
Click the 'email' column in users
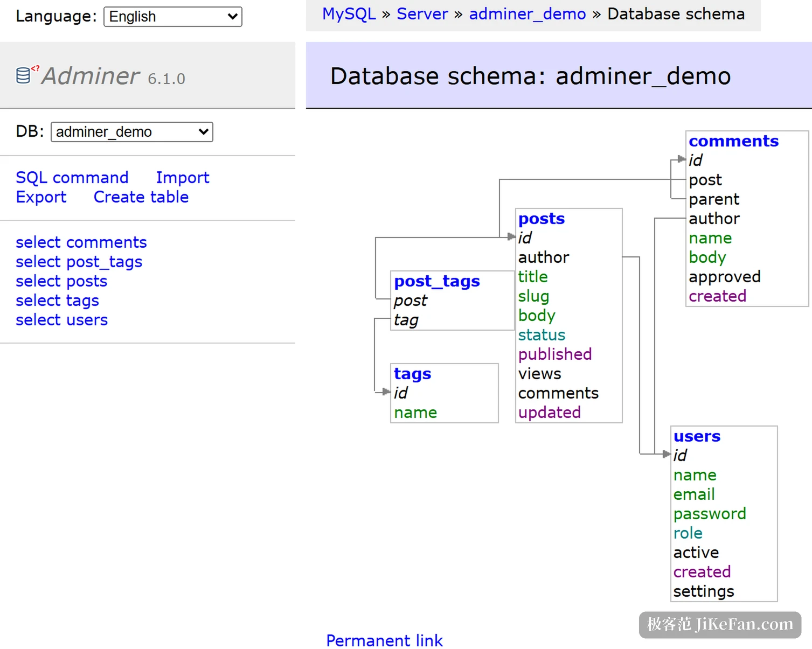(694, 494)
